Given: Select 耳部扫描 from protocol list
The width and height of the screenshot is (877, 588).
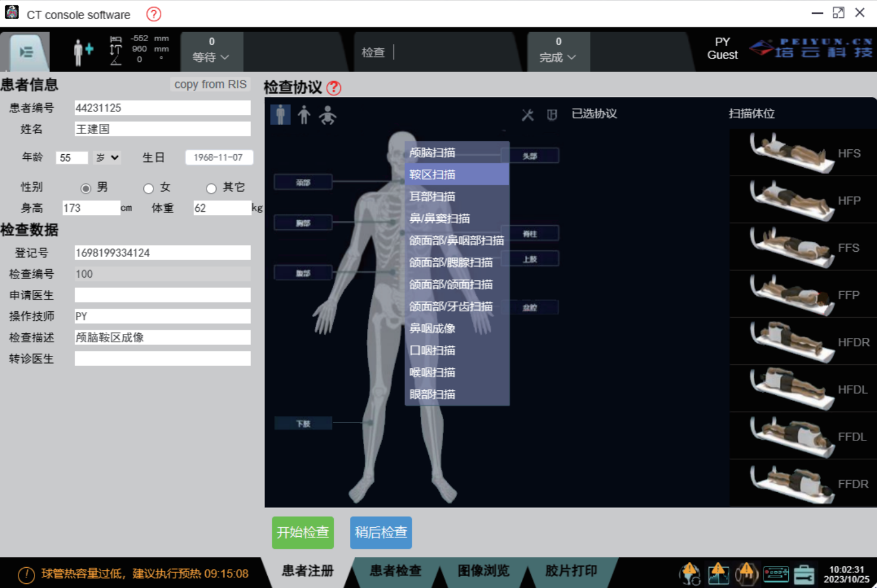Looking at the screenshot, I should click(x=433, y=196).
